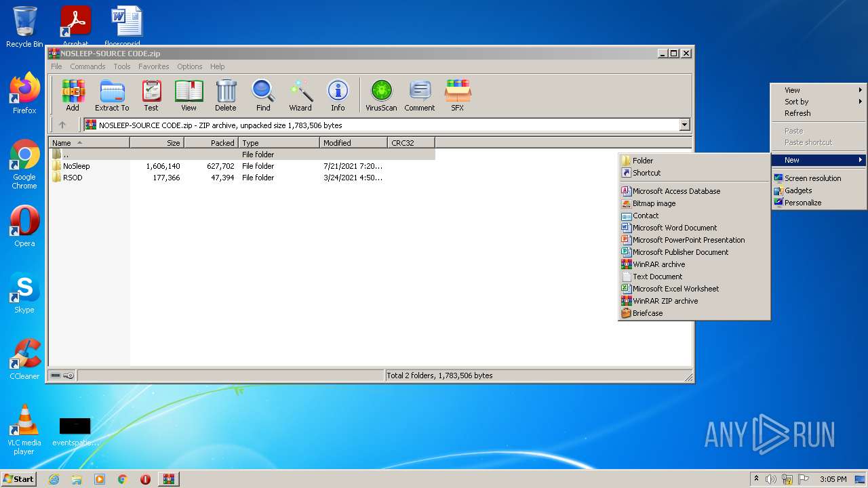
Task: Choose Personalize in context menu
Action: [818, 203]
